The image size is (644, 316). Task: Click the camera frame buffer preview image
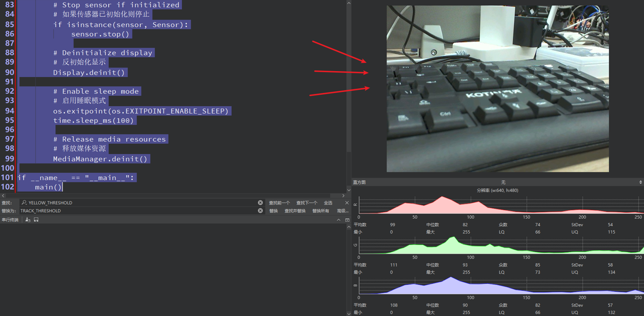click(x=497, y=89)
